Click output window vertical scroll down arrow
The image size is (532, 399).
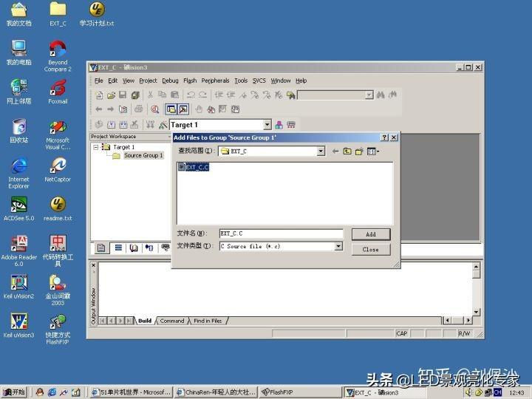coord(476,312)
